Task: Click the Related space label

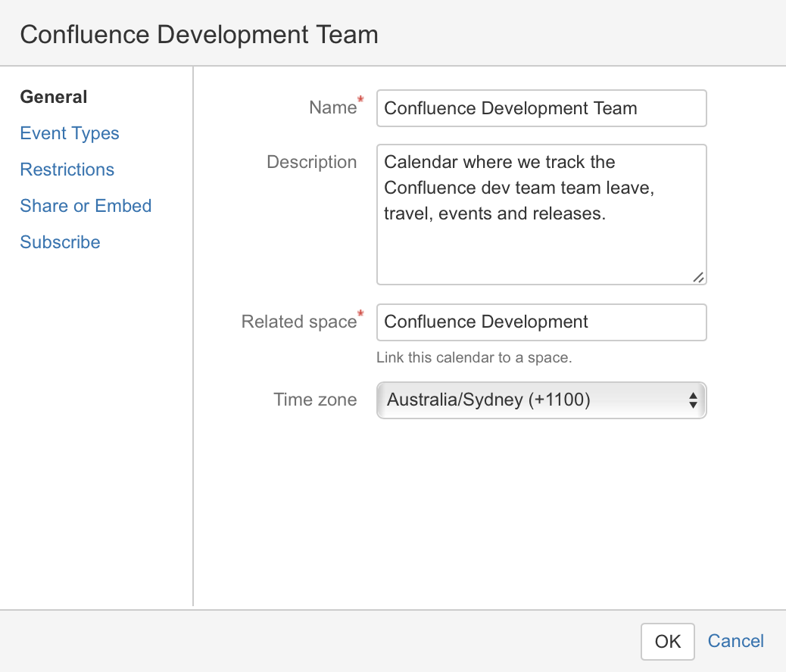Action: pos(298,322)
